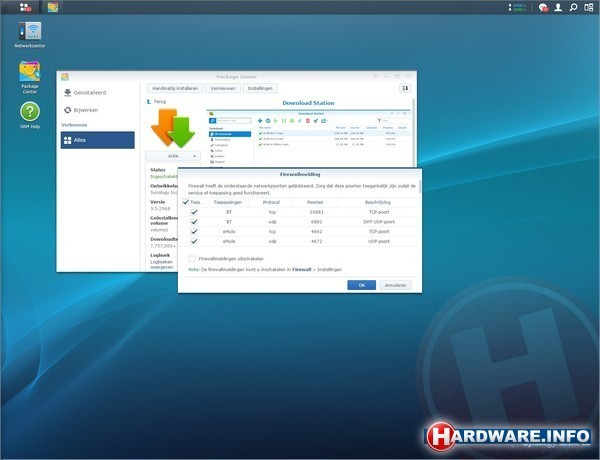Viewport: 600px width, 460px height.
Task: Open Package Center desktop icon
Action: pyautogui.click(x=30, y=77)
